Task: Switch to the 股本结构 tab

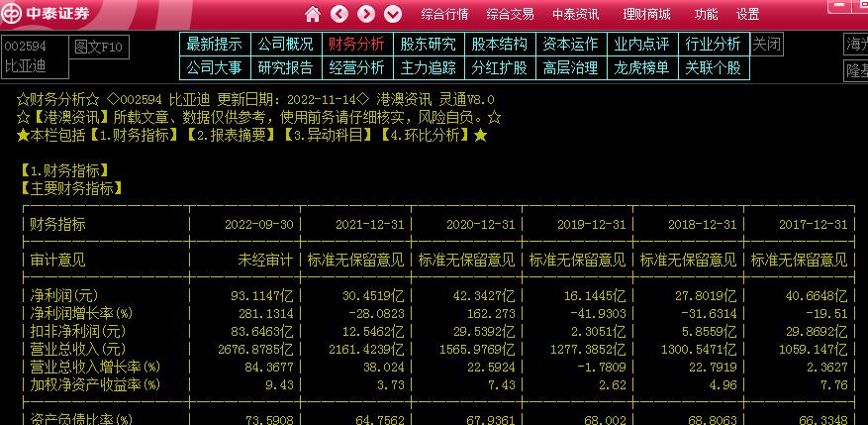Action: point(500,44)
